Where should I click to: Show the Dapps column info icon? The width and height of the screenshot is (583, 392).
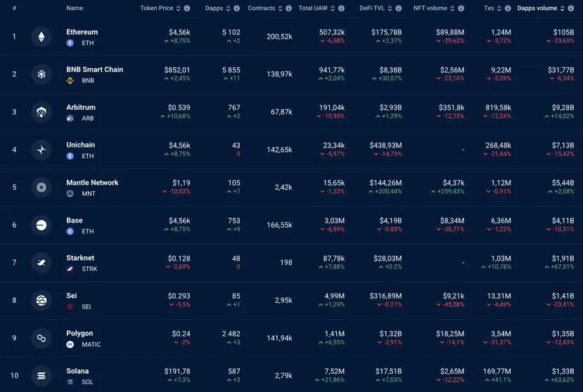(236, 8)
